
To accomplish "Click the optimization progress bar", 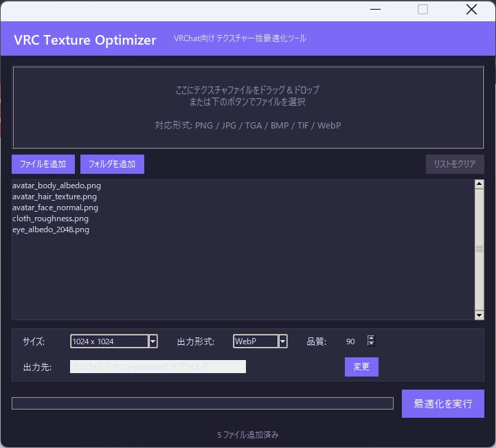I will (203, 403).
